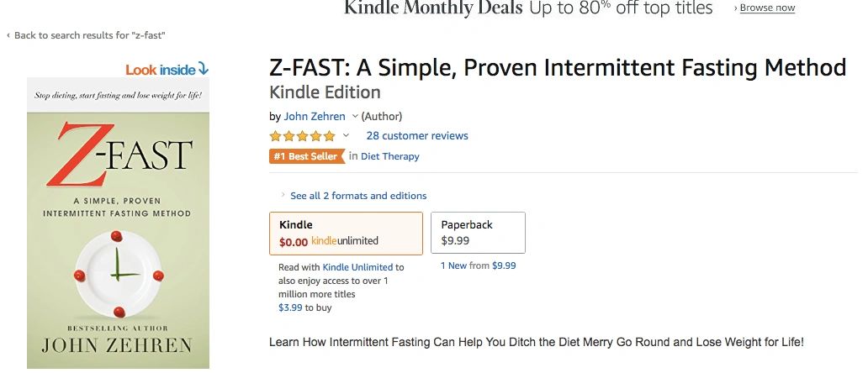Click the kindleunlimited logo in Kindle box
Screen dimensions: 868x373
pos(345,241)
